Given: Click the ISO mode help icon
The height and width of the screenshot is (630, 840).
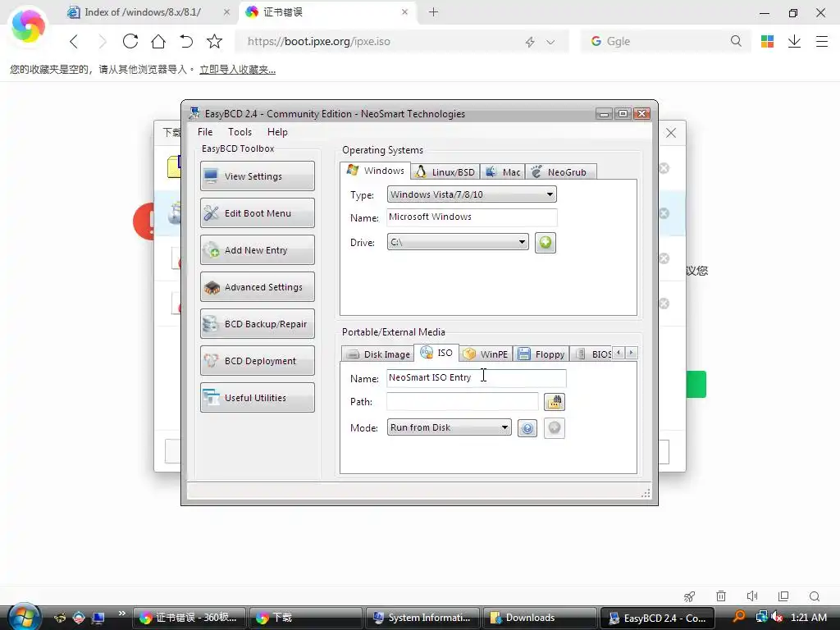Looking at the screenshot, I should click(527, 428).
